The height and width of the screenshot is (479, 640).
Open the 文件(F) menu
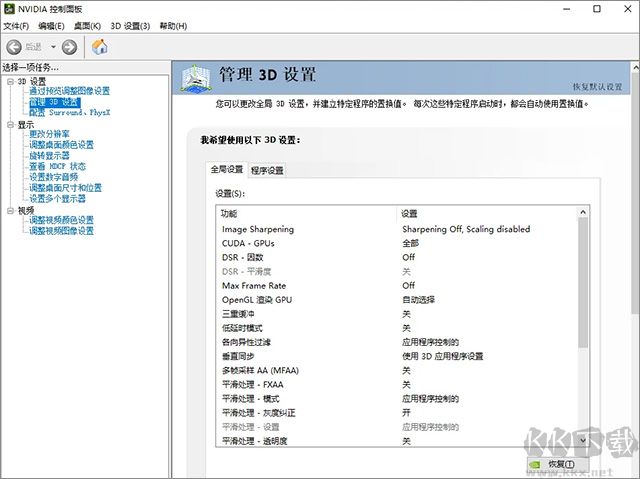[x=16, y=25]
